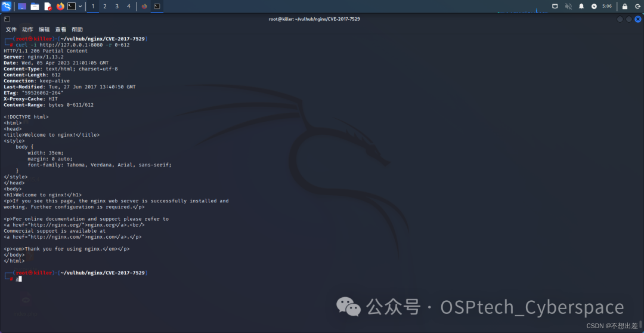Click the show desktop panel icon
This screenshot has height=333, width=644.
coord(22,6)
